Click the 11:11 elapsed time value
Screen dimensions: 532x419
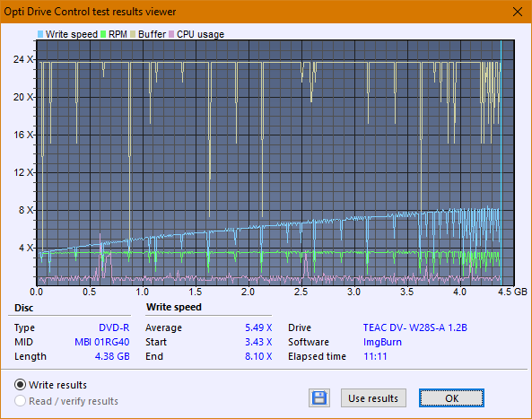coord(375,356)
